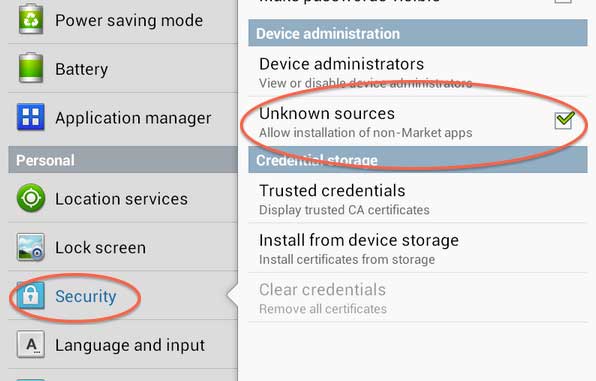
Task: Select the Unknown sources option text
Action: point(327,114)
